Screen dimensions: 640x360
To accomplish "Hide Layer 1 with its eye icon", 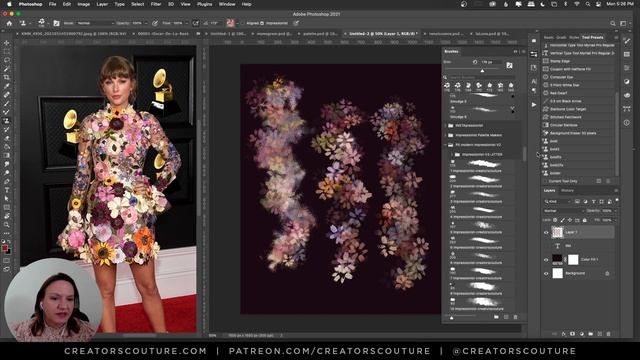I will tap(546, 232).
